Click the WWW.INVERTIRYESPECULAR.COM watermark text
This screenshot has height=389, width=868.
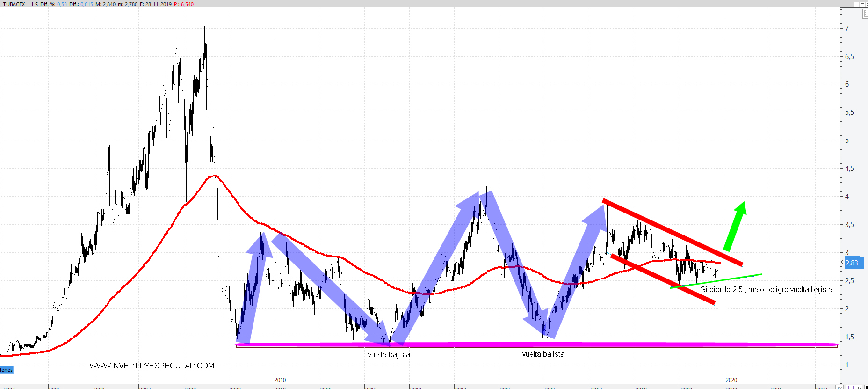(152, 366)
